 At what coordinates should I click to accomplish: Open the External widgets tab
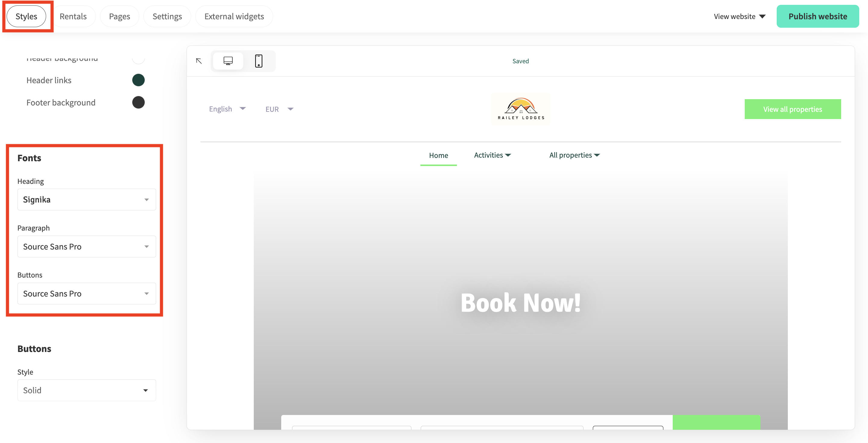234,16
